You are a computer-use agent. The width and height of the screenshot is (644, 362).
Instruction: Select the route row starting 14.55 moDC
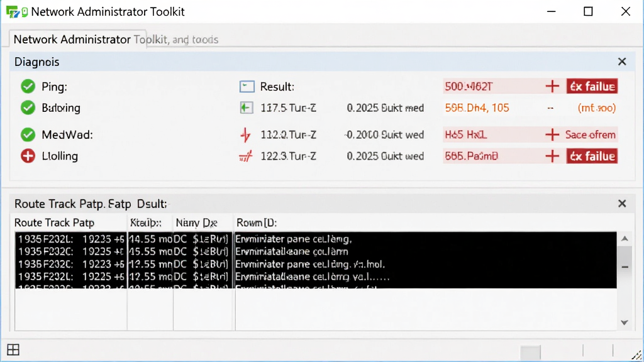click(316, 239)
